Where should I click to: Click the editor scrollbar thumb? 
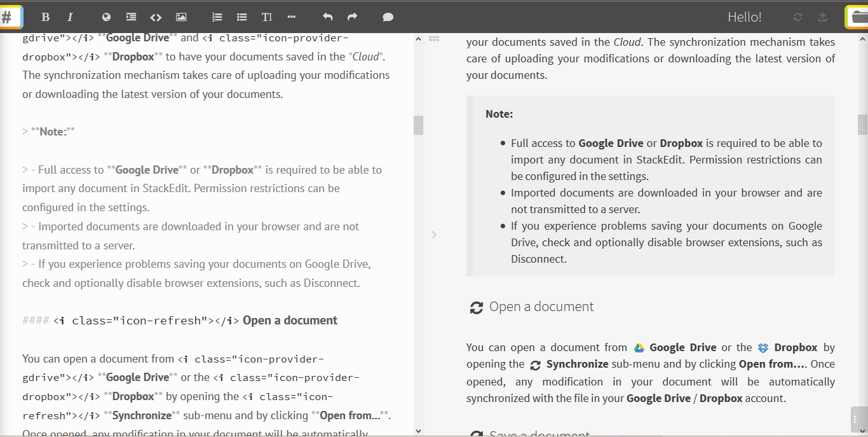[x=418, y=125]
